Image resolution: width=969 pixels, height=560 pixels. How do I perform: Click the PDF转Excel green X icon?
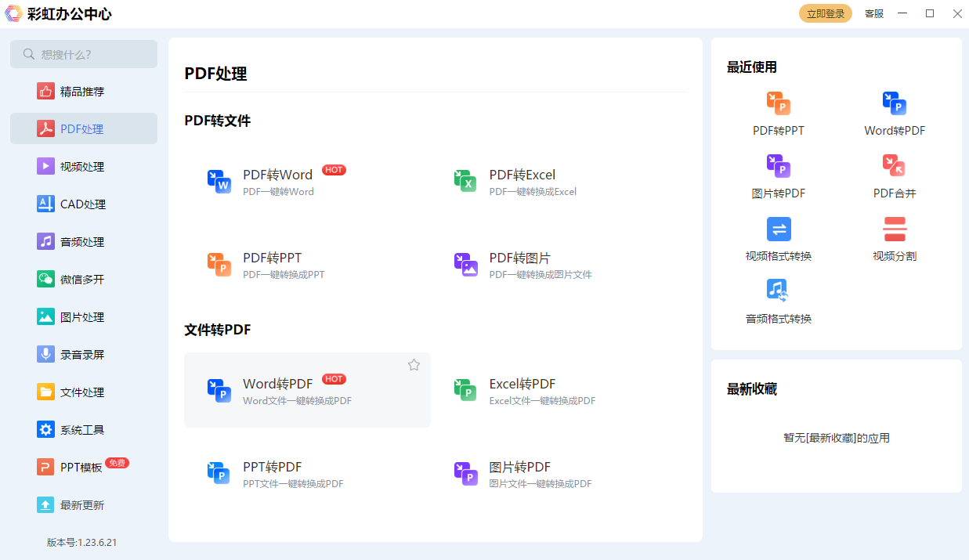pos(466,181)
